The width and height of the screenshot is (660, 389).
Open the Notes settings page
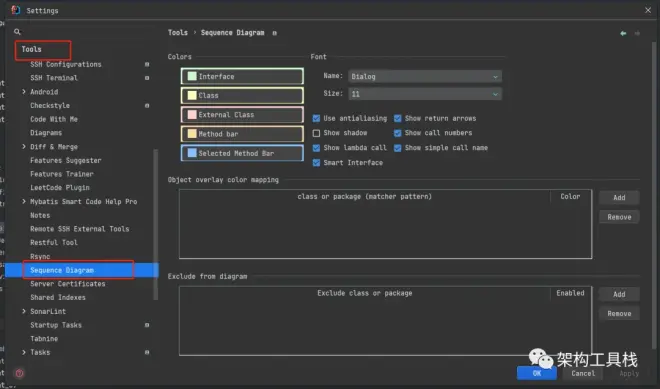tap(40, 215)
